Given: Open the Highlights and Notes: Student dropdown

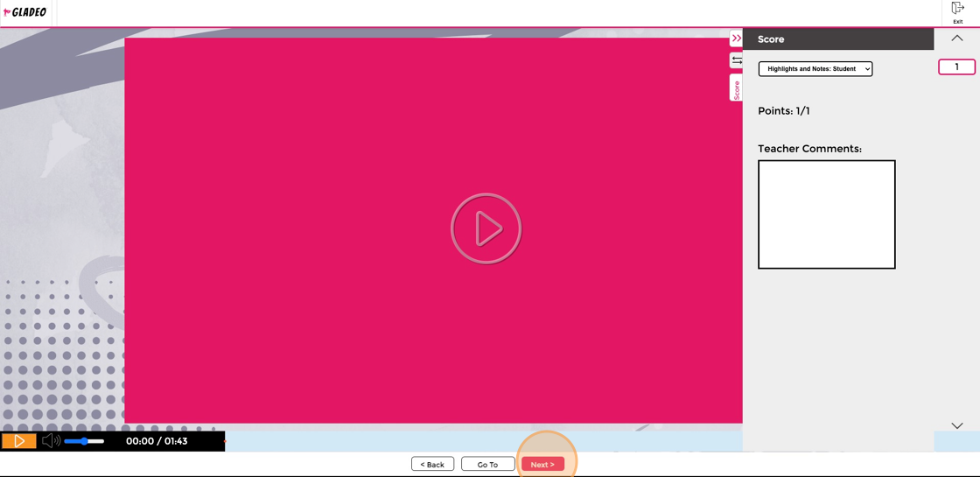Looking at the screenshot, I should click(815, 69).
